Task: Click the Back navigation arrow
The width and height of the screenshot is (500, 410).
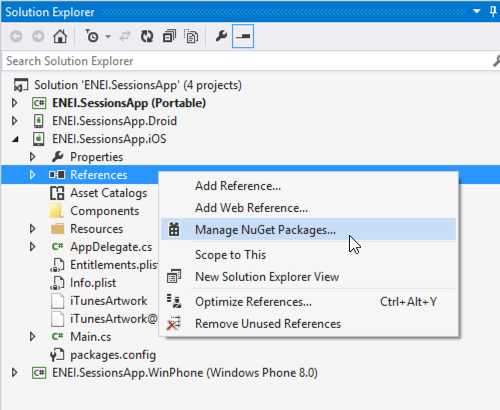Action: 16,36
